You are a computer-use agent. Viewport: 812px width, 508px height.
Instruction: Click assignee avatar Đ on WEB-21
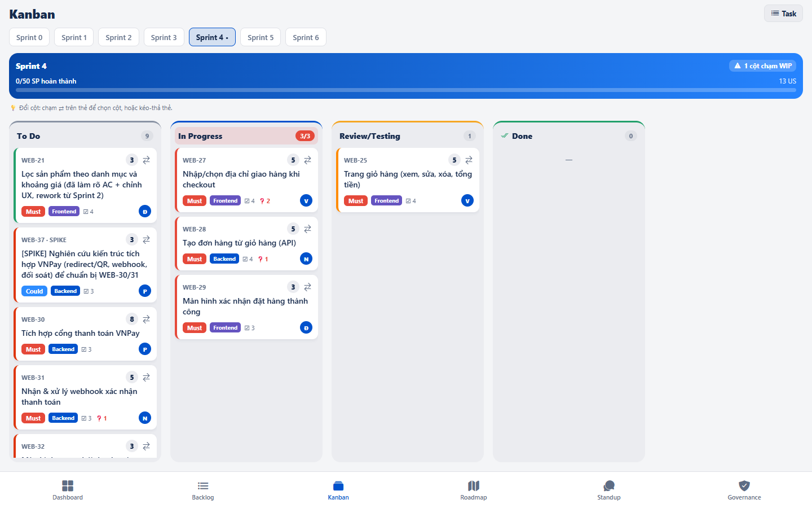pos(145,212)
